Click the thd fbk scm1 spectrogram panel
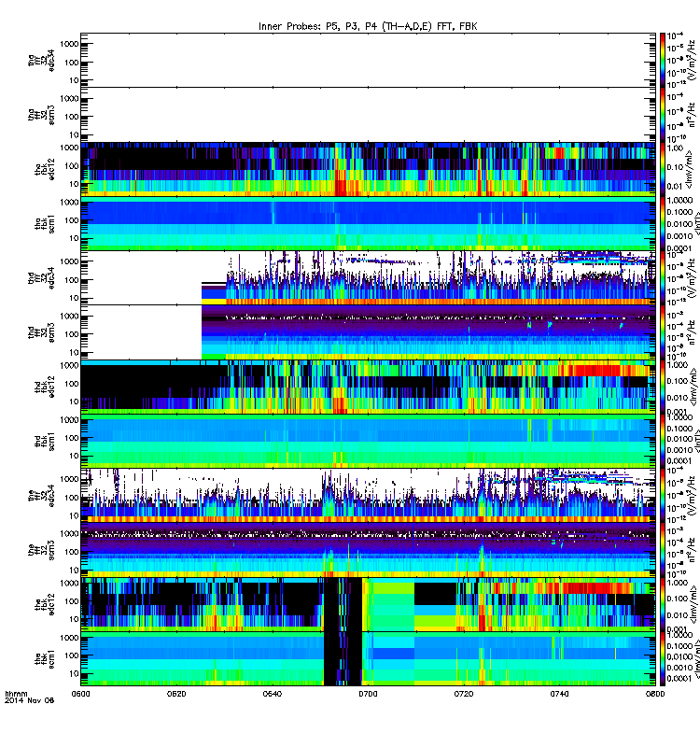This screenshot has width=700, height=747. [x=368, y=441]
